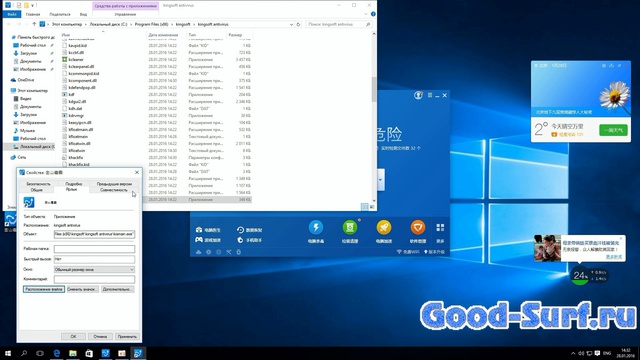
Task: Select the kdrvmgr application file
Action: pos(76,116)
